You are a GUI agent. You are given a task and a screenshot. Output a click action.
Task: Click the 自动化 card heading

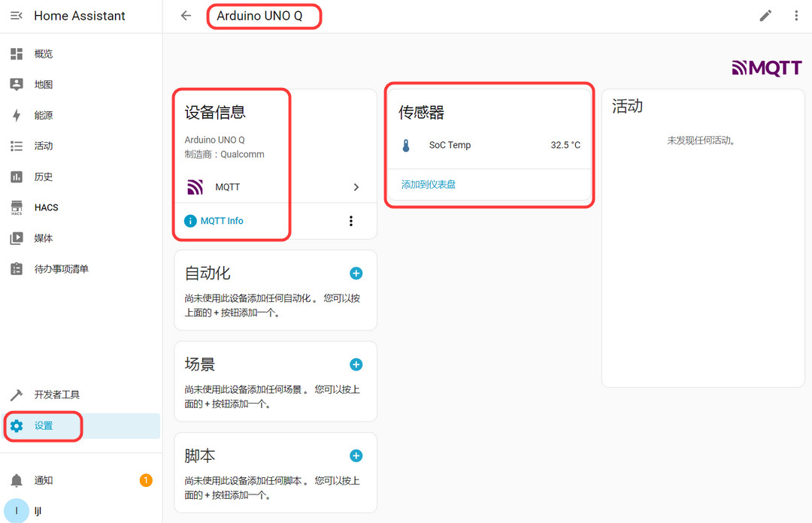coord(208,274)
